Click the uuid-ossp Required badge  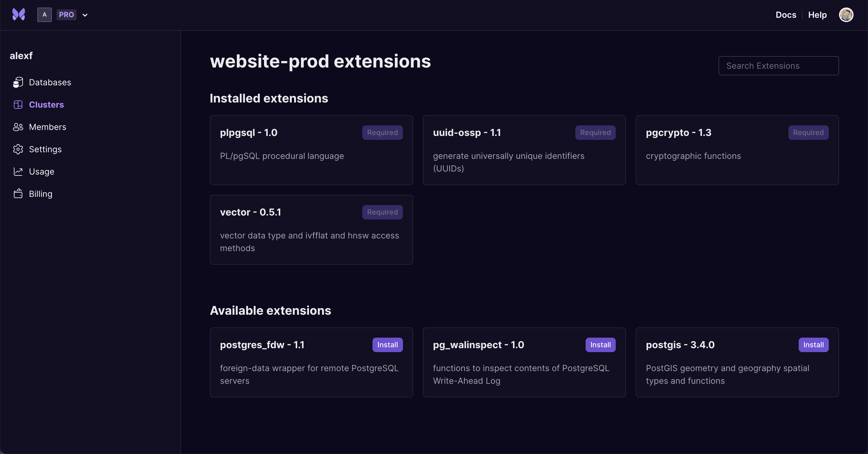point(595,133)
